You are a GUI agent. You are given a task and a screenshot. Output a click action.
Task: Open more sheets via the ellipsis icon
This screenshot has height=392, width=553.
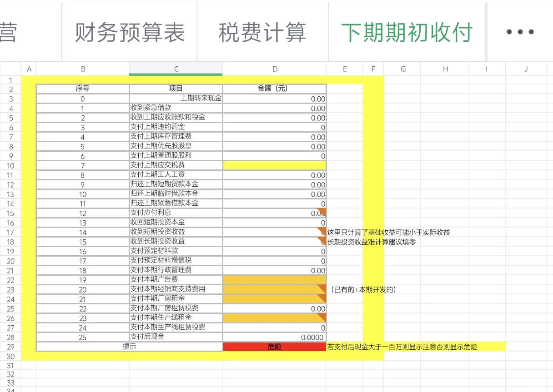pos(520,31)
